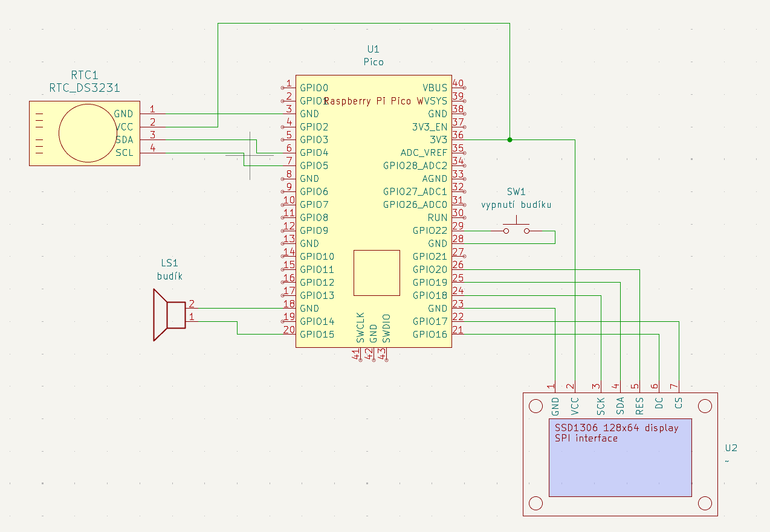Select GPIO15 pin 20 on the Pico
Image resolution: width=770 pixels, height=532 pixels.
[x=289, y=334]
